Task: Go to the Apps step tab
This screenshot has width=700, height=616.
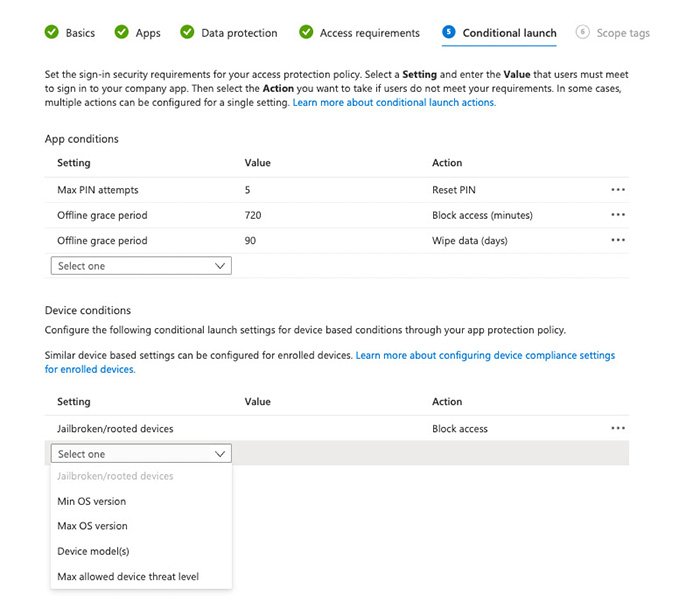Action: point(138,33)
